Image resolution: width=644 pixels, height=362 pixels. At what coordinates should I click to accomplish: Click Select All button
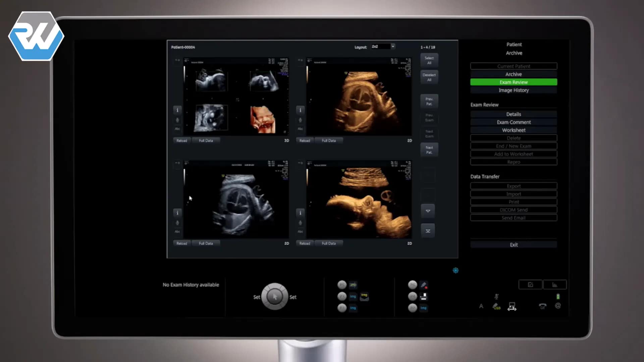click(429, 60)
